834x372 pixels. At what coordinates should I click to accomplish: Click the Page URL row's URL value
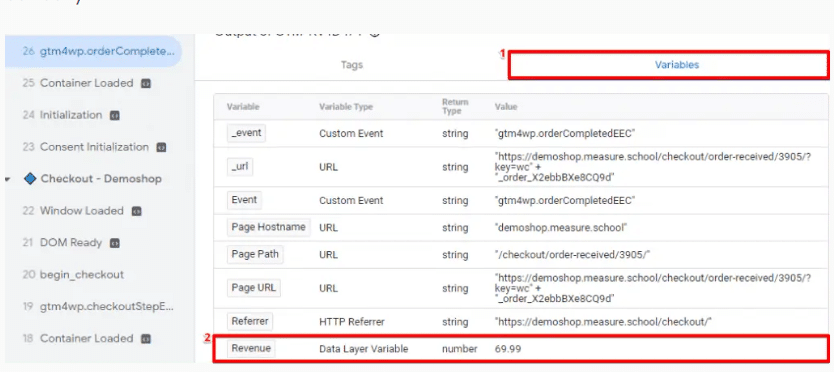tap(653, 288)
